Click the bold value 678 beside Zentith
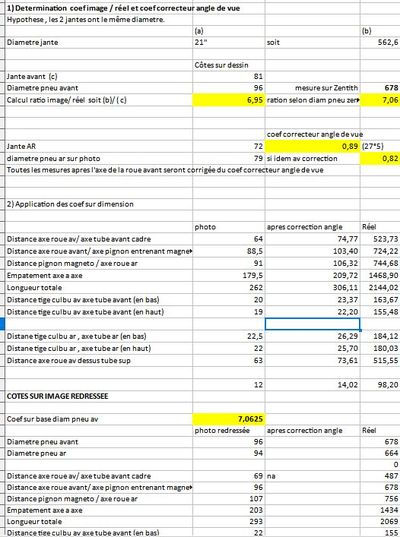The image size is (400, 537). coord(380,88)
